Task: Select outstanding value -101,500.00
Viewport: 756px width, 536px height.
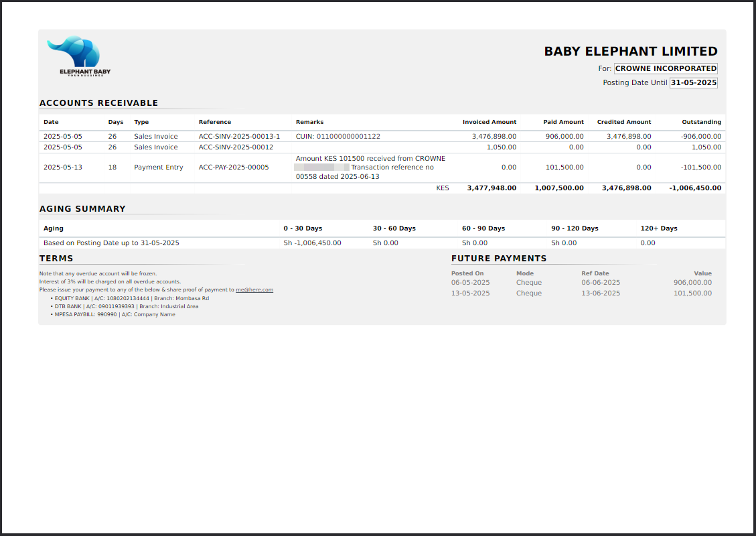Action: click(701, 167)
